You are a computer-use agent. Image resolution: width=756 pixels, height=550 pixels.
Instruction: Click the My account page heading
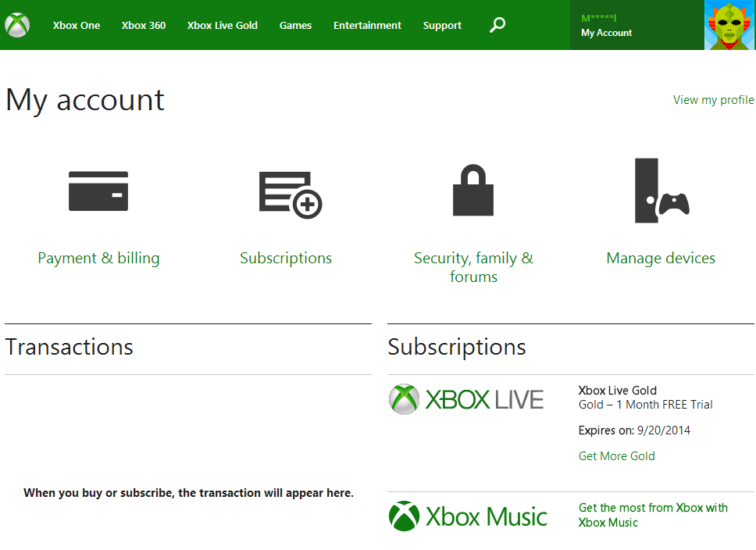85,100
